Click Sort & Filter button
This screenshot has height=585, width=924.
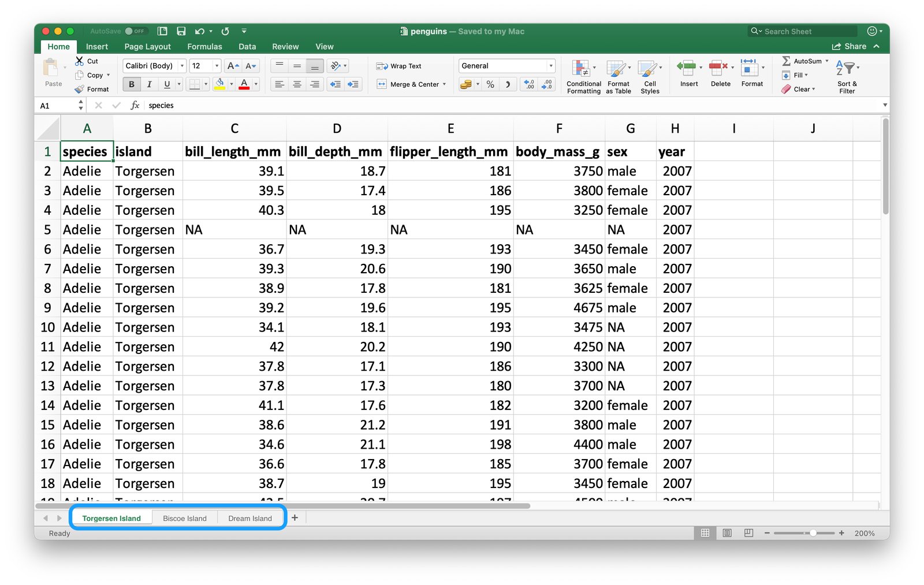point(847,76)
